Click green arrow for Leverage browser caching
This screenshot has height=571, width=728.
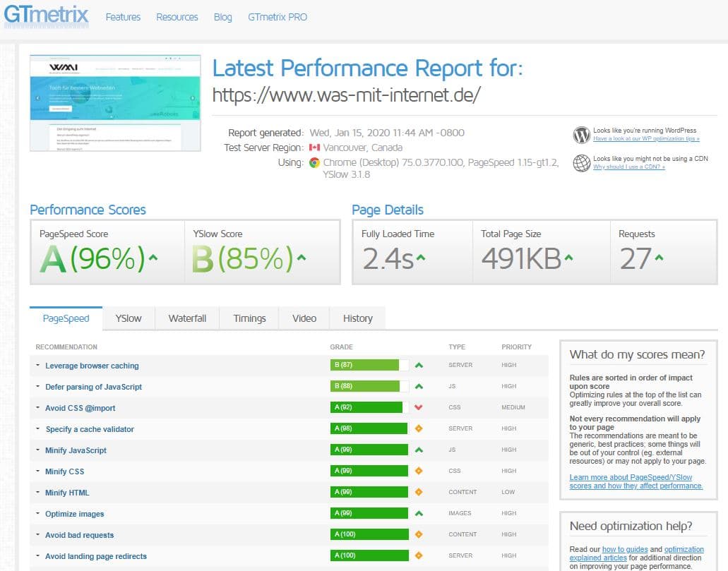tap(419, 366)
